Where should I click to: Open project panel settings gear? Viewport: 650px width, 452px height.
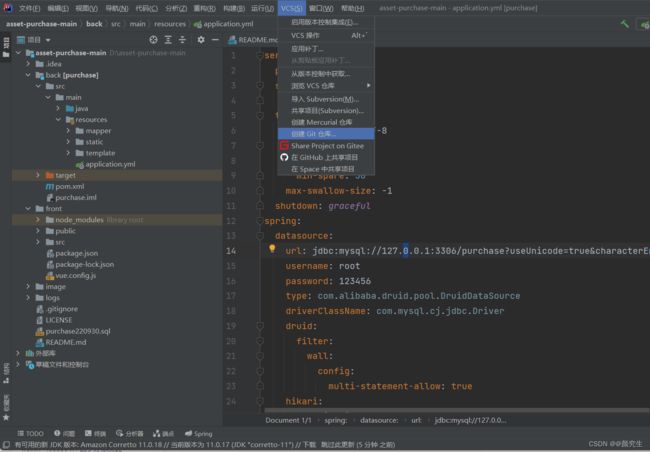pos(201,40)
